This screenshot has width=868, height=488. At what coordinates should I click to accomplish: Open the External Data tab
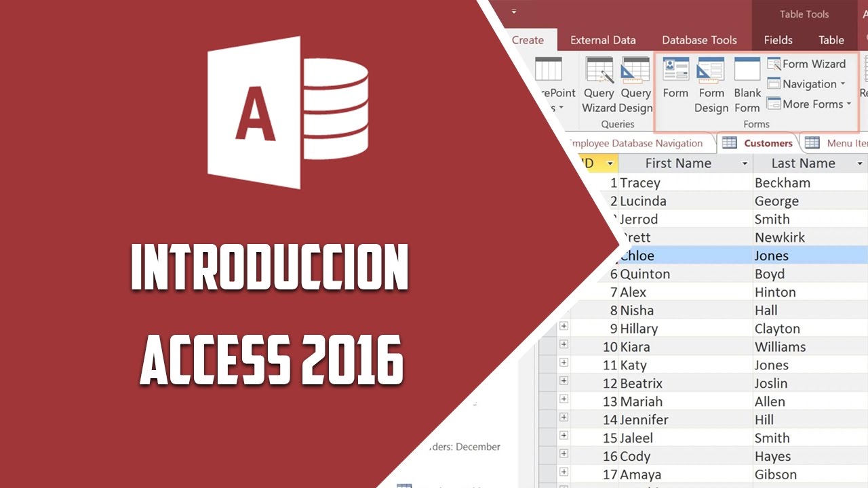click(x=603, y=40)
